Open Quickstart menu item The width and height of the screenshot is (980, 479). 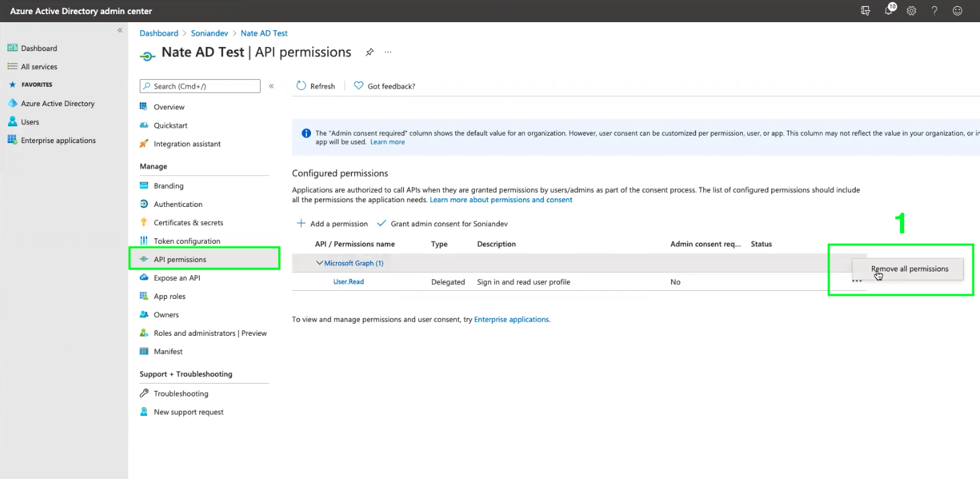tap(171, 126)
